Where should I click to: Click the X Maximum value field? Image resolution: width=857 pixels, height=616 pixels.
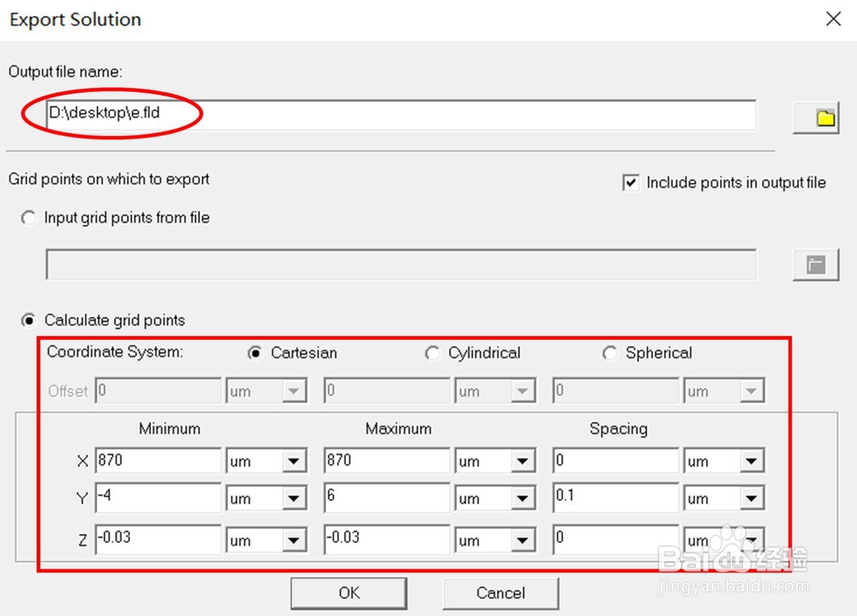coord(387,460)
